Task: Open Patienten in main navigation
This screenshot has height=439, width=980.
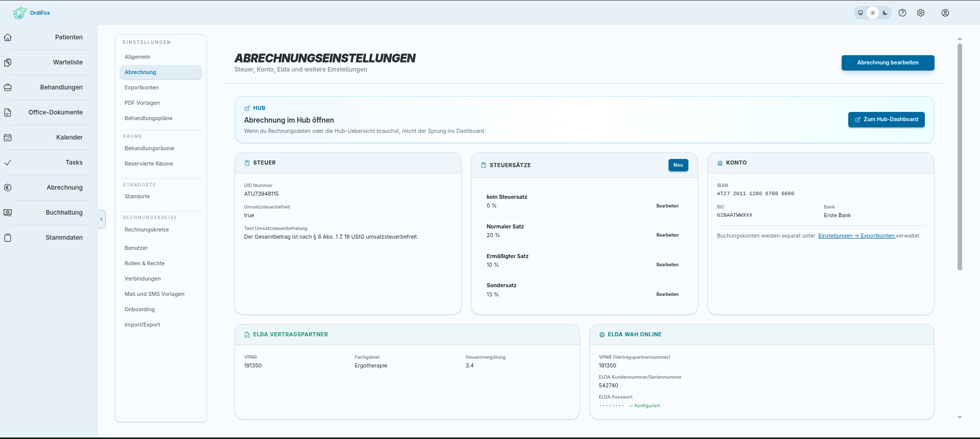Action: pyautogui.click(x=69, y=37)
